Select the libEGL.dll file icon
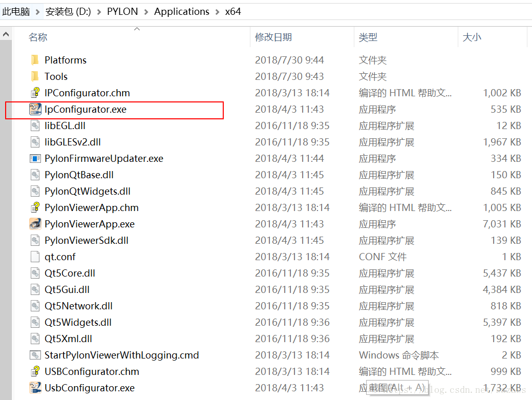 (35, 125)
